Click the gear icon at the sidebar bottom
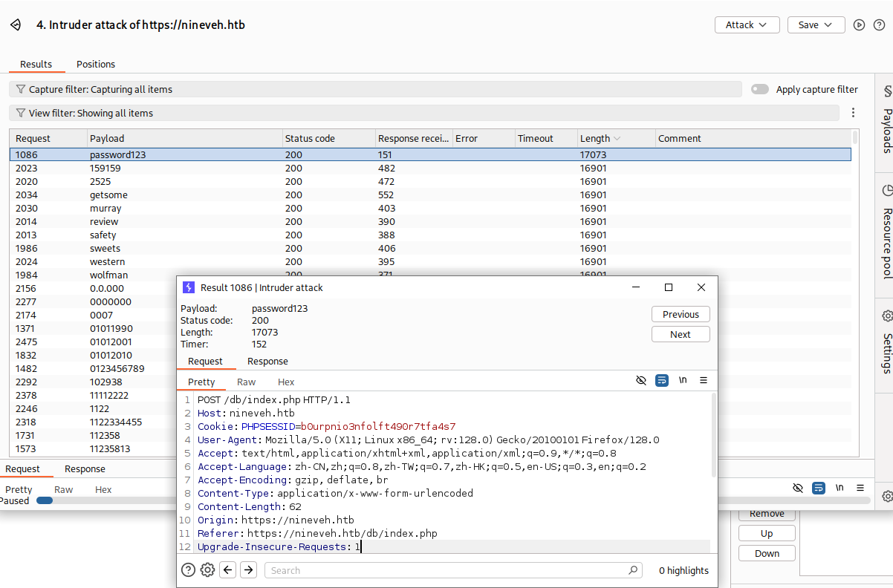The image size is (893, 588). point(887,496)
